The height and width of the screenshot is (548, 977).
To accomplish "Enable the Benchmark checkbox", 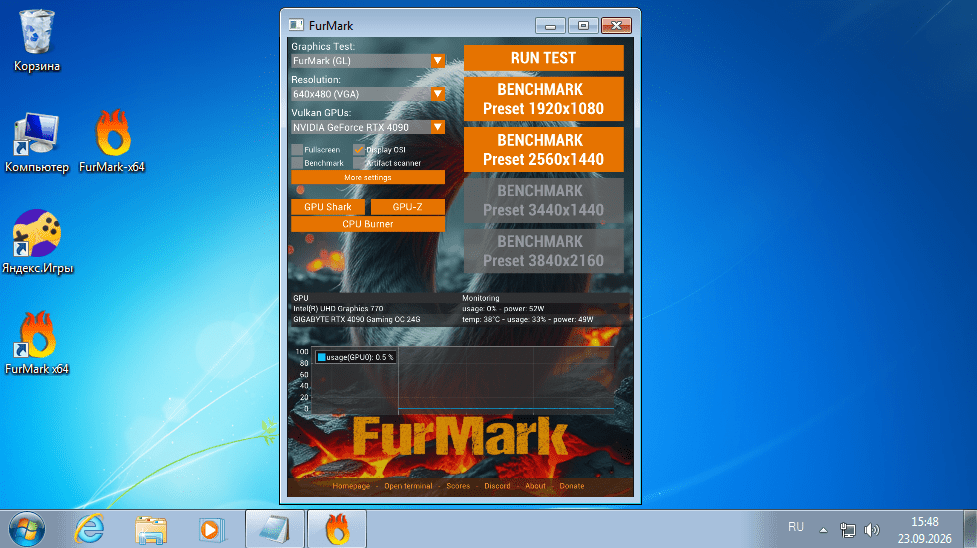I will pos(297,163).
